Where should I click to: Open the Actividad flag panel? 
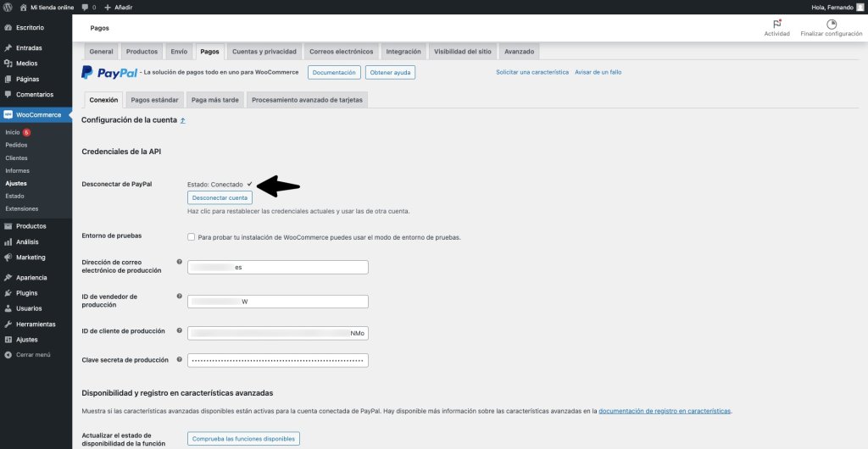coord(776,28)
